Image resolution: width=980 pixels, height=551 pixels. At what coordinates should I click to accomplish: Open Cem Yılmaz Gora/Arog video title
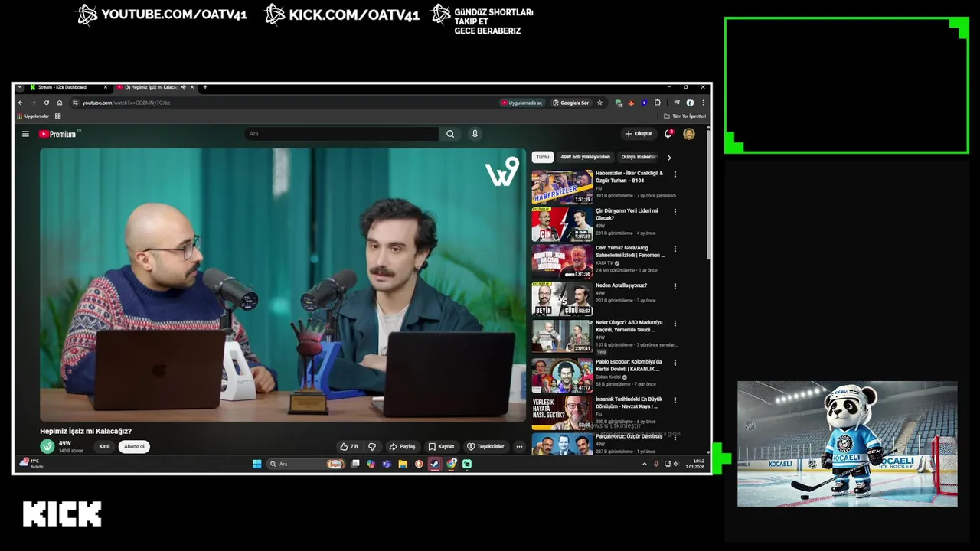coord(629,251)
